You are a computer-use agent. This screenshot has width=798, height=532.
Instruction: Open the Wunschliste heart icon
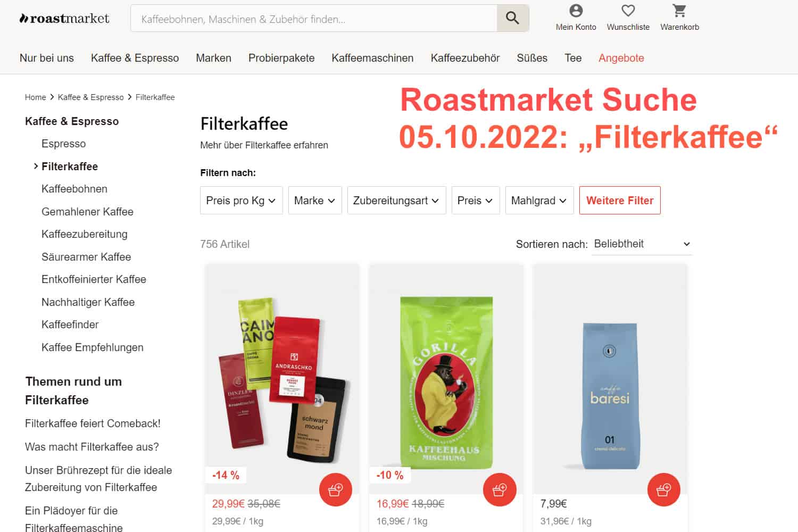point(628,11)
